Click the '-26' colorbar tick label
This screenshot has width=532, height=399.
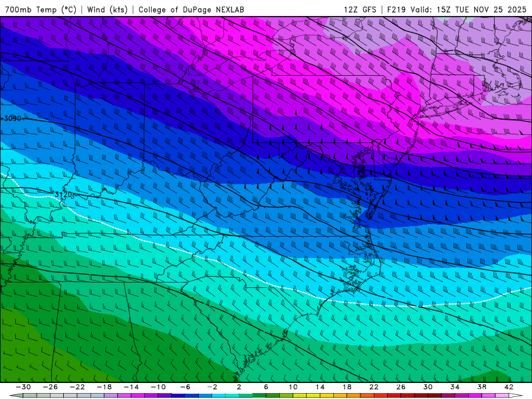[x=51, y=387]
